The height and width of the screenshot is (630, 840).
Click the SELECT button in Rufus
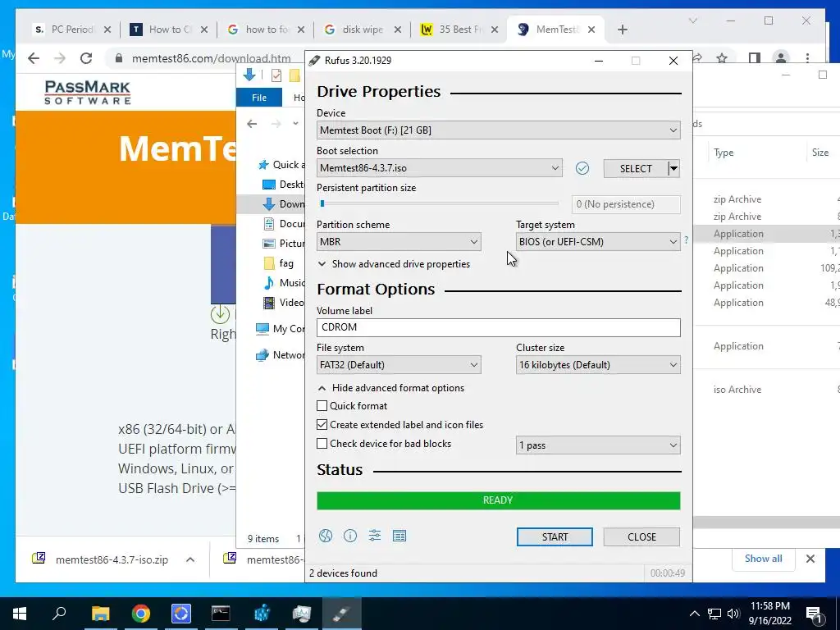[636, 168]
